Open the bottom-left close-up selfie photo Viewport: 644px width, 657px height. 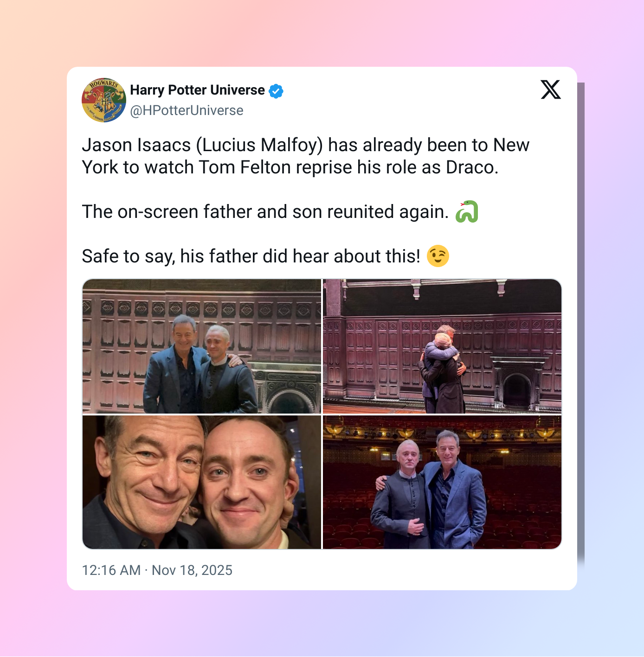[x=202, y=482]
